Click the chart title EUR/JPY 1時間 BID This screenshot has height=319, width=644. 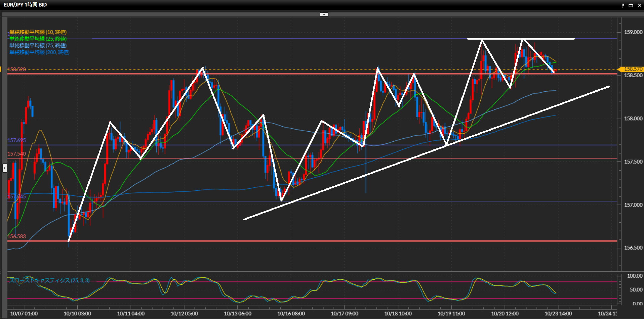pyautogui.click(x=25, y=5)
